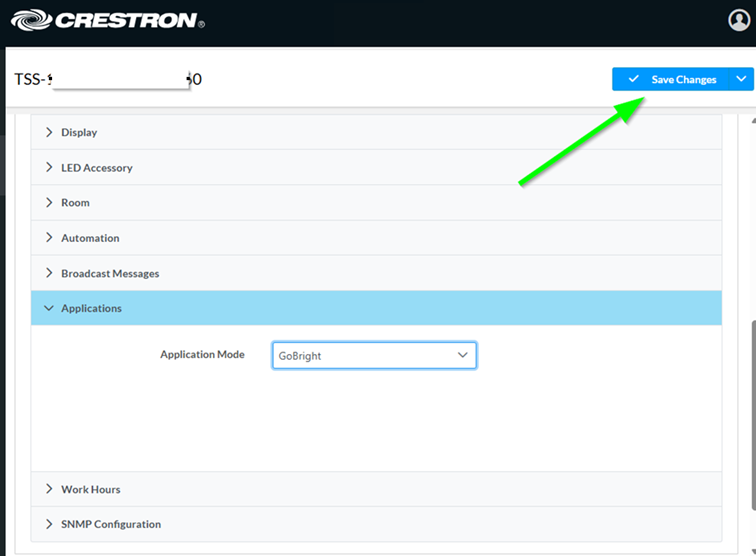Open the Save Changes dropdown arrow

coord(741,79)
